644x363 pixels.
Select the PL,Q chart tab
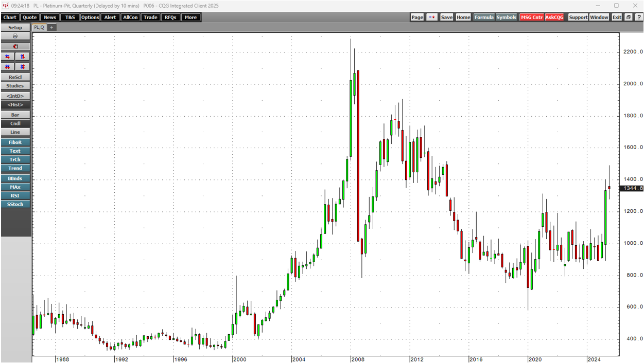pyautogui.click(x=39, y=28)
